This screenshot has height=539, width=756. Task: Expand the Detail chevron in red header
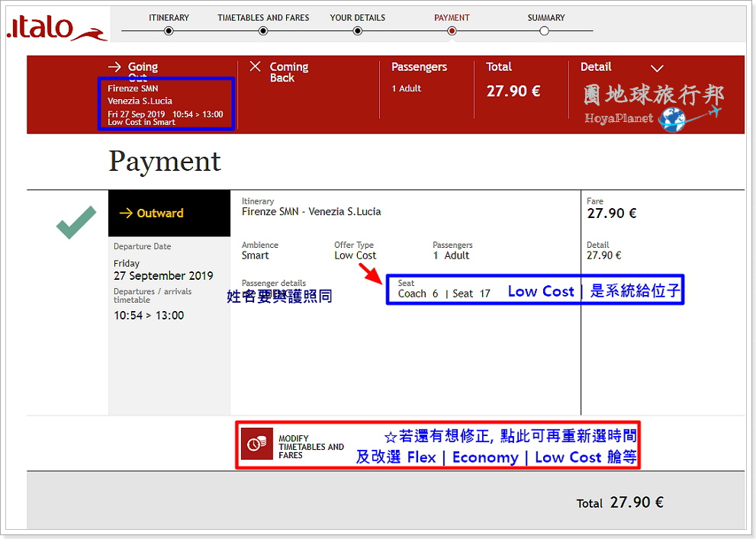click(x=657, y=69)
